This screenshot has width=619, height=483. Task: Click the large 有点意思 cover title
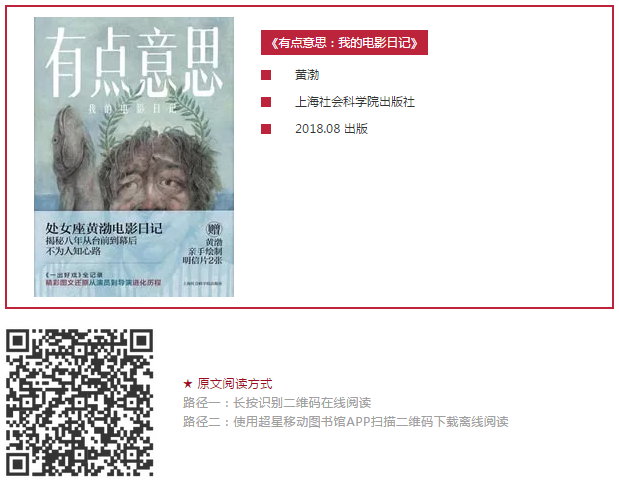[132, 62]
